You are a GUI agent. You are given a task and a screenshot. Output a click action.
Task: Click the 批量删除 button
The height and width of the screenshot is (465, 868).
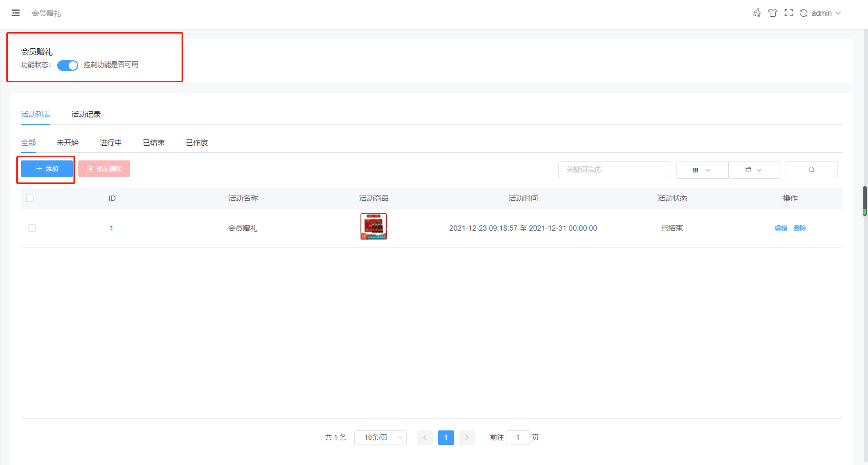click(x=104, y=169)
